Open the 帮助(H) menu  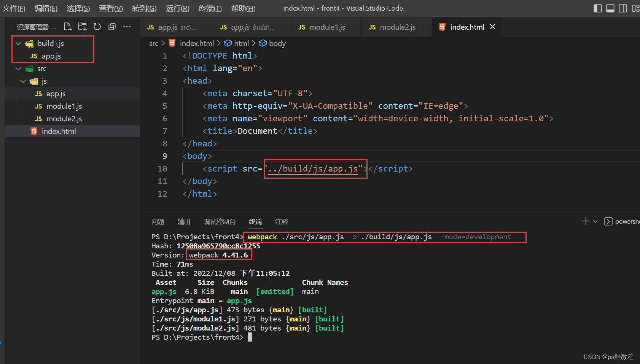243,8
